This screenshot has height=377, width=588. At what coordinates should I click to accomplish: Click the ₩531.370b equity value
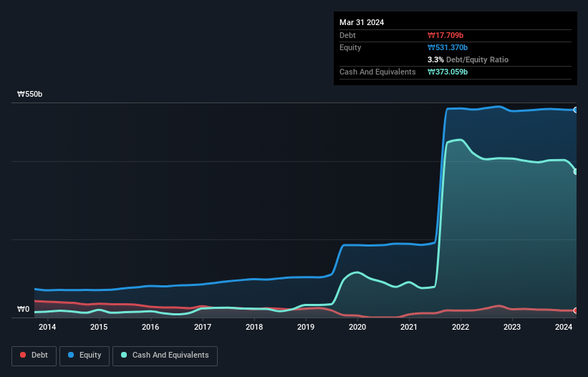click(x=448, y=47)
